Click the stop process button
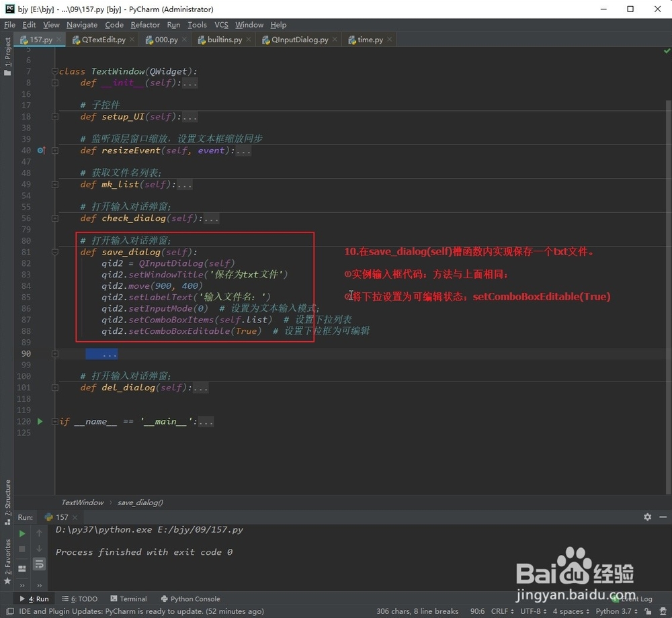 pyautogui.click(x=22, y=549)
